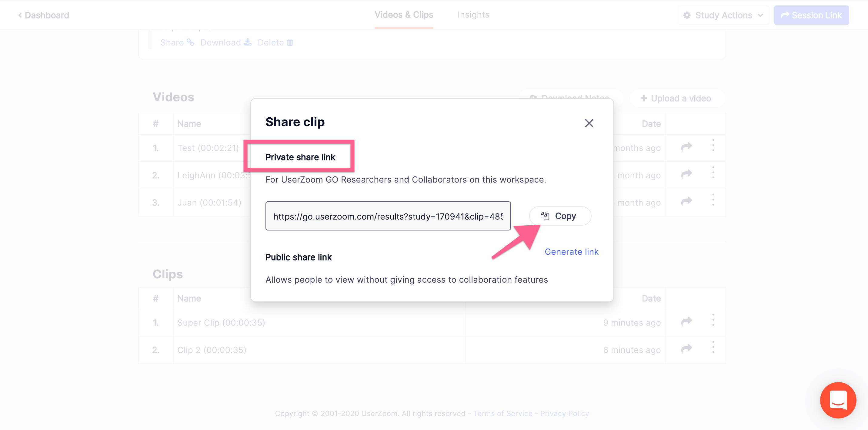Switch to the Insights tab

click(473, 15)
